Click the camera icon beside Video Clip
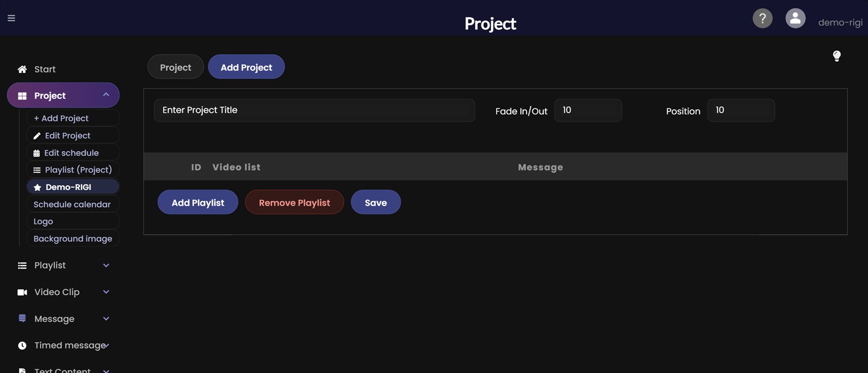 pos(22,292)
